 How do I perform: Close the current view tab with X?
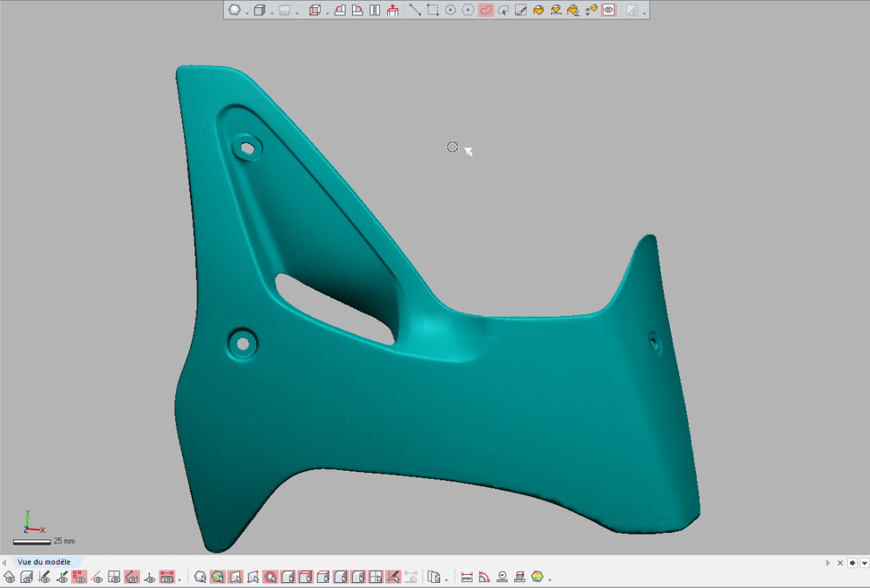click(841, 563)
